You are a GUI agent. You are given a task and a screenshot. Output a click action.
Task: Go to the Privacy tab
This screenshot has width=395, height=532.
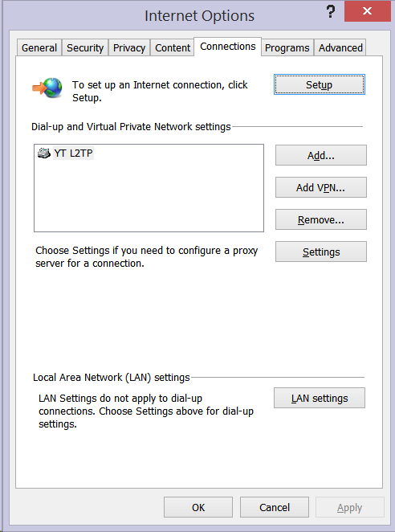click(129, 48)
